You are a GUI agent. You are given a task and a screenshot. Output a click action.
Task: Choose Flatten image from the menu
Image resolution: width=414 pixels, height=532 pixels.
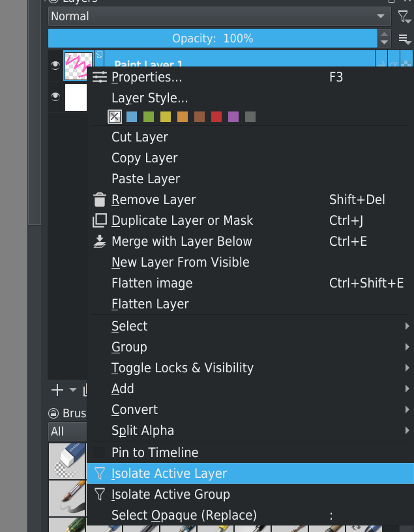point(152,283)
